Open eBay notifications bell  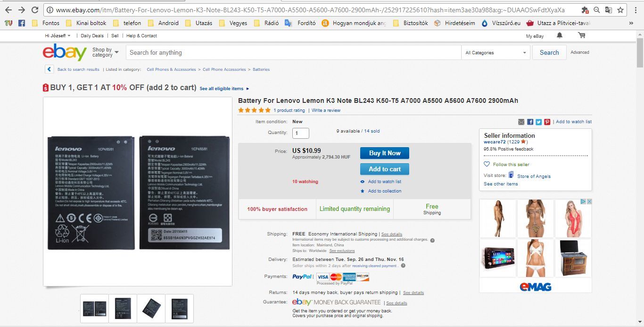click(560, 35)
